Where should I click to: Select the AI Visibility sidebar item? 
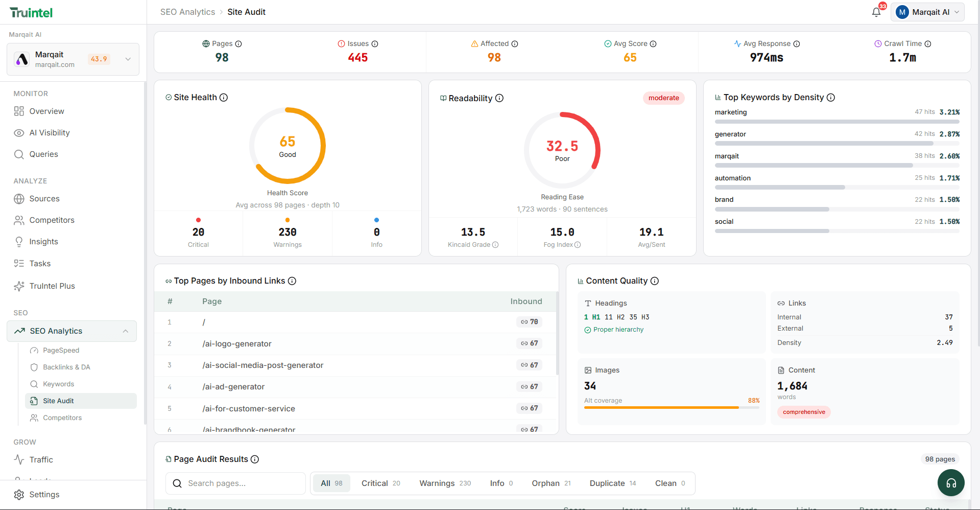[x=49, y=132]
